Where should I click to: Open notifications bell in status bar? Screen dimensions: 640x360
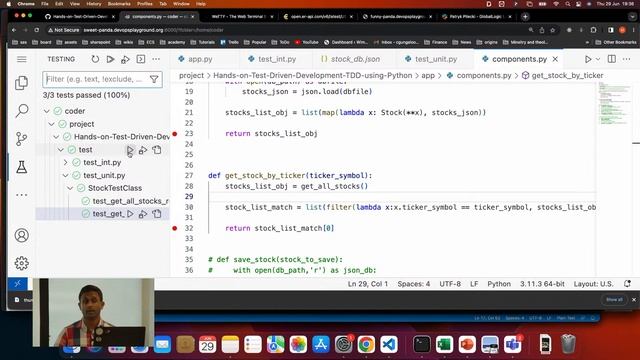click(x=627, y=284)
